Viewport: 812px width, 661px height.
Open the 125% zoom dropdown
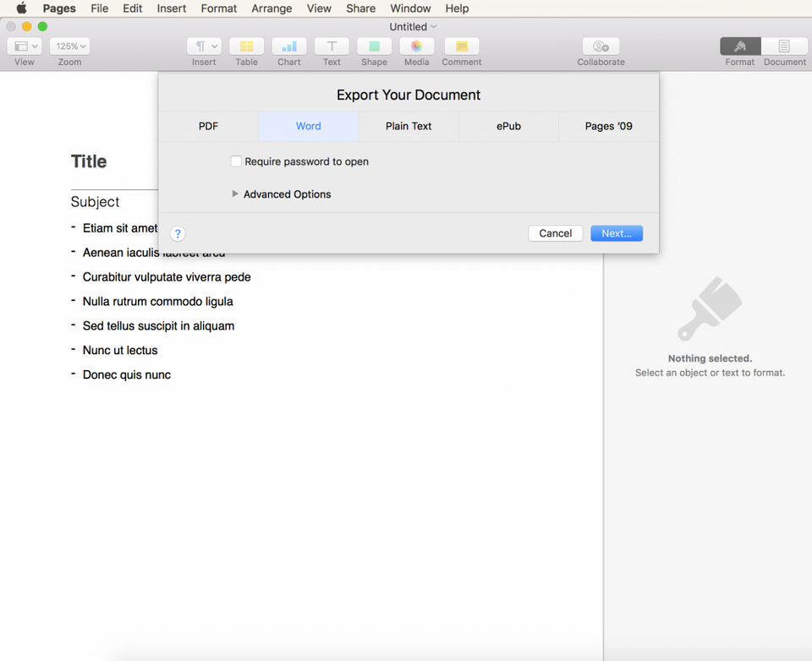(69, 46)
